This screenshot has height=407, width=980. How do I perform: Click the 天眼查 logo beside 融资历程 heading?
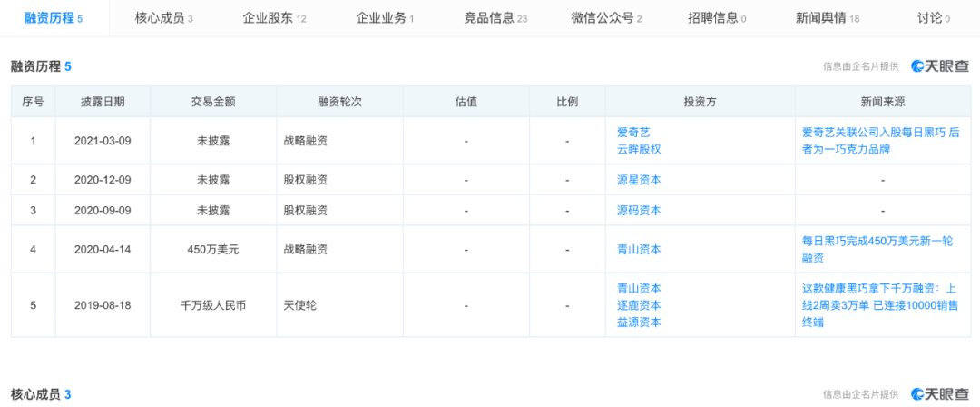coord(939,65)
